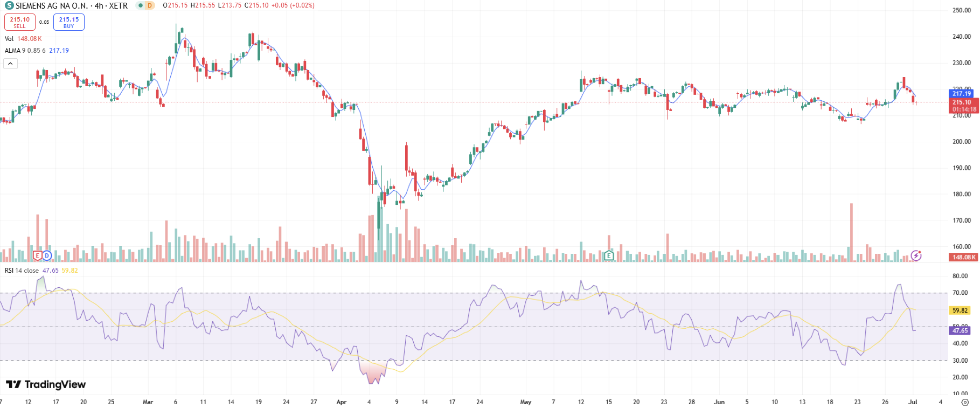Click the 170.00 level on the price axis
The width and height of the screenshot is (980, 408).
point(962,220)
